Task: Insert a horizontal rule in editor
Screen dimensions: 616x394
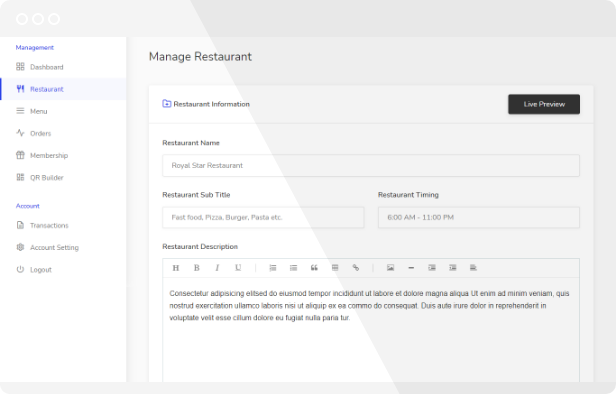Action: 411,268
